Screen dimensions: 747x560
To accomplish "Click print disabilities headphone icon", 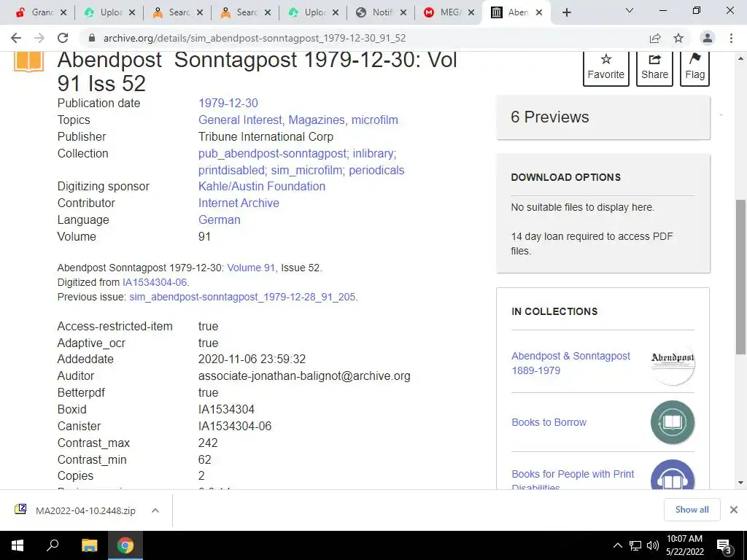I will pyautogui.click(x=672, y=475).
